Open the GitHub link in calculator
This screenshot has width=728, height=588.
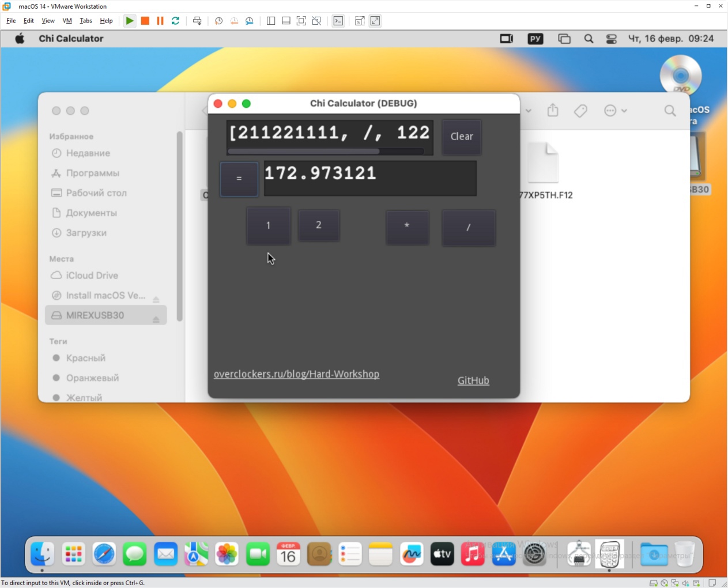coord(473,380)
